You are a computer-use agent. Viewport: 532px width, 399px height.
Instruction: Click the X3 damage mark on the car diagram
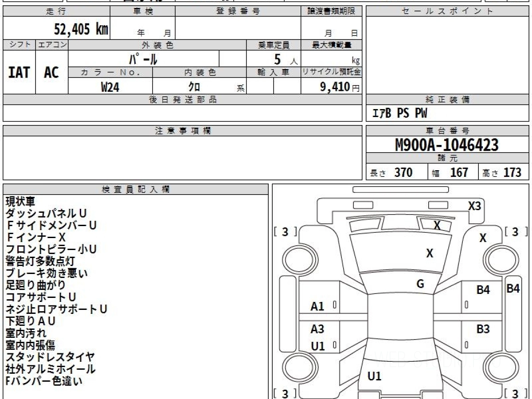tap(474, 206)
